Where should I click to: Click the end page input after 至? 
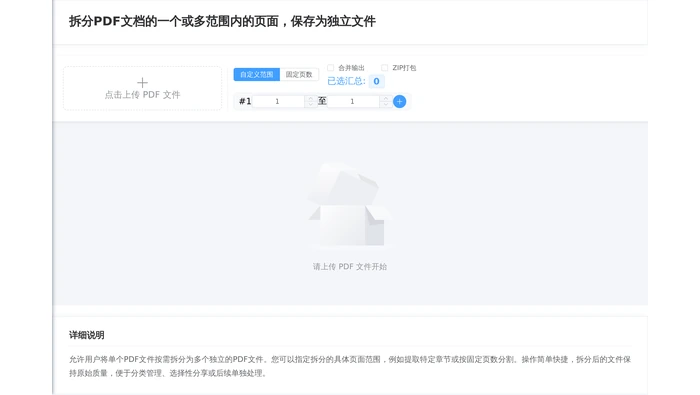353,101
